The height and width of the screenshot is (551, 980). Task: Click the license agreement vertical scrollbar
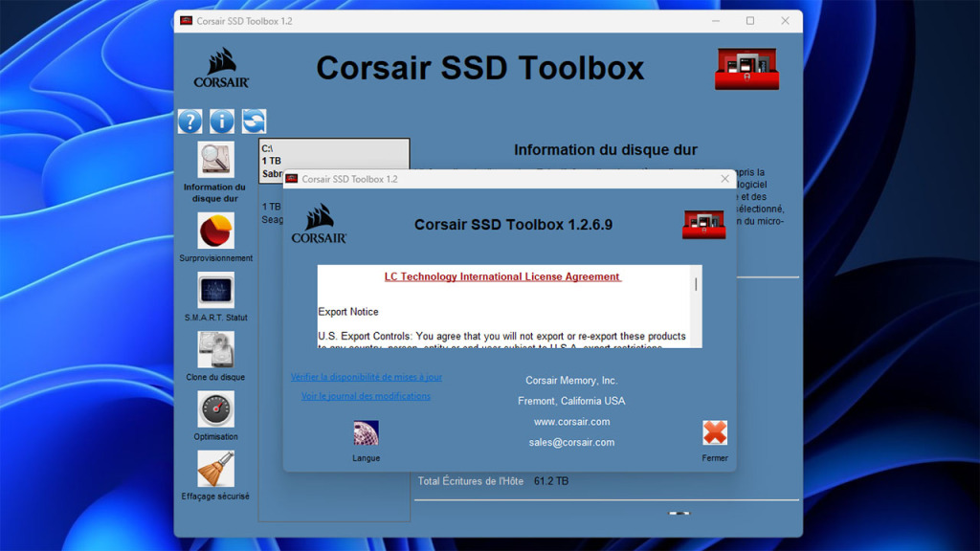[x=696, y=306]
